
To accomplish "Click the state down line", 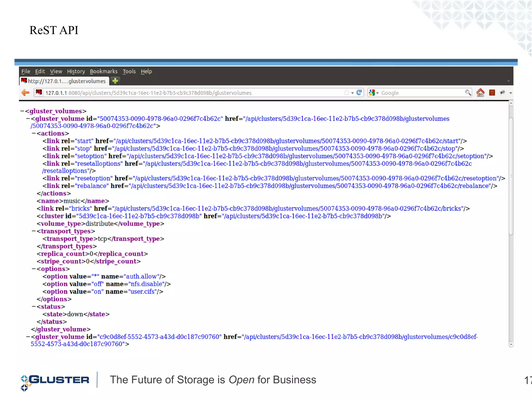I will (x=76, y=314).
